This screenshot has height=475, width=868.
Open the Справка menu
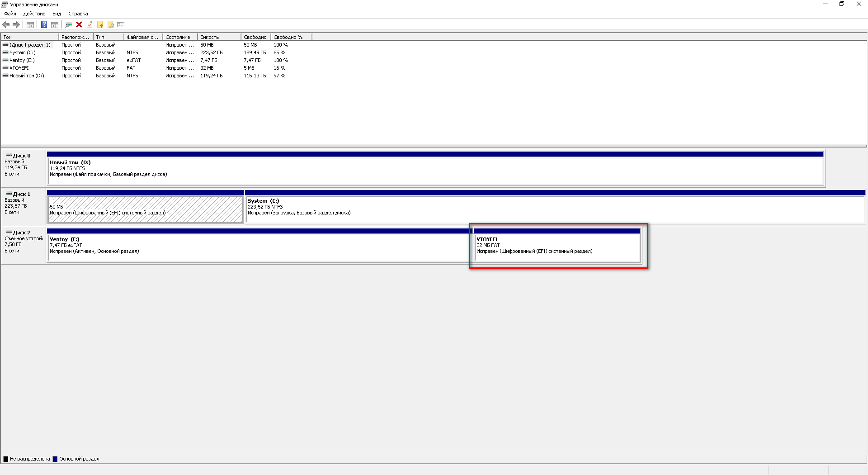click(x=78, y=14)
